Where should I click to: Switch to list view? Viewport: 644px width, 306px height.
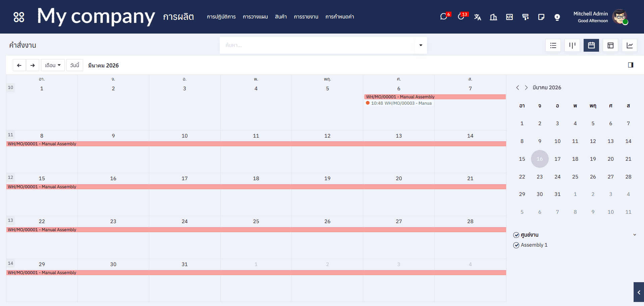(x=553, y=45)
